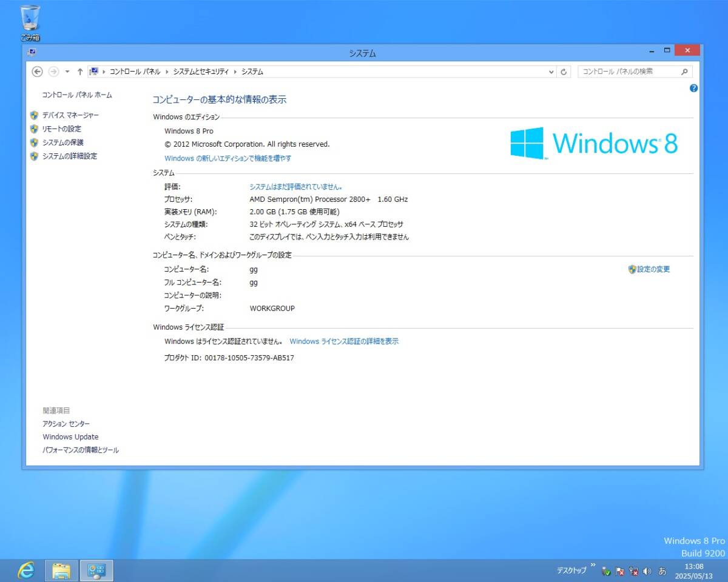This screenshot has height=582, width=728.
Task: Click shield icon beside リモートの設定
Action: (x=34, y=129)
